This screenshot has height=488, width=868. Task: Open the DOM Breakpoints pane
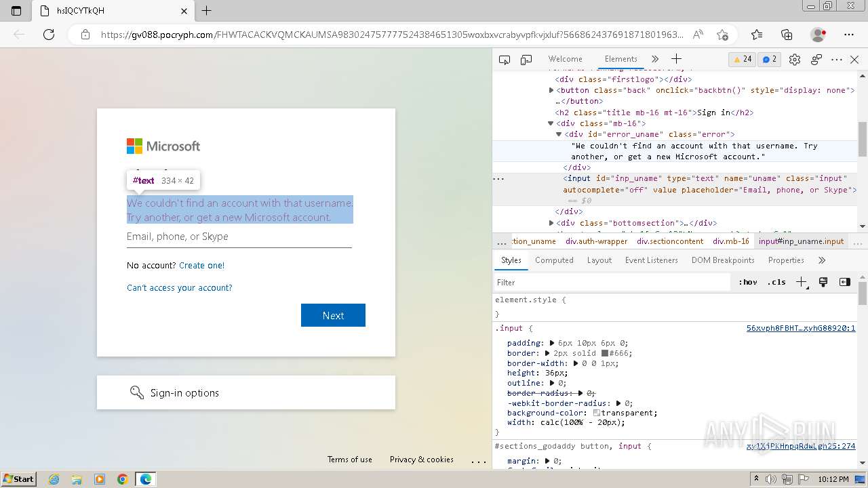point(723,260)
